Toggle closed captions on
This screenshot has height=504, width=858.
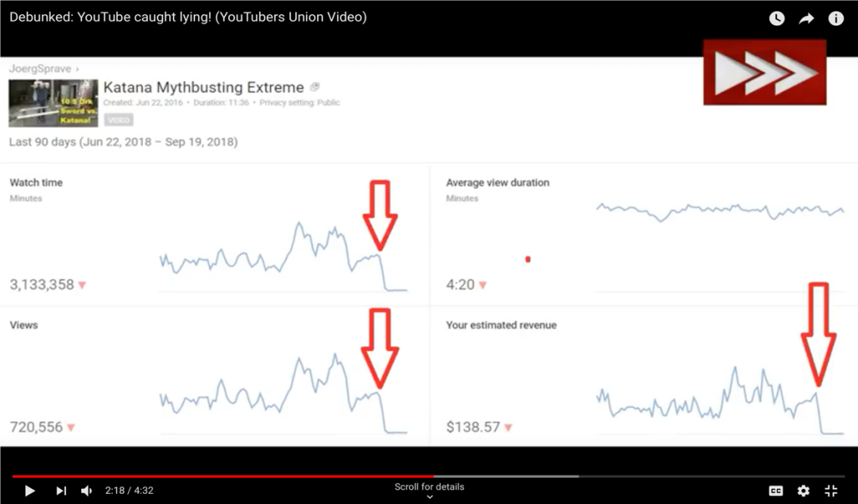775,491
